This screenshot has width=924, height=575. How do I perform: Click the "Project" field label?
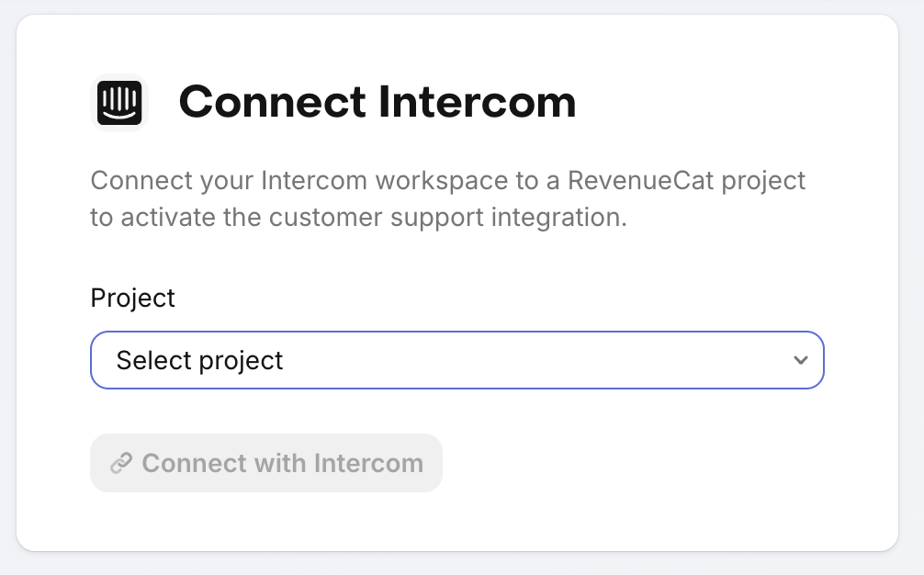click(x=132, y=298)
